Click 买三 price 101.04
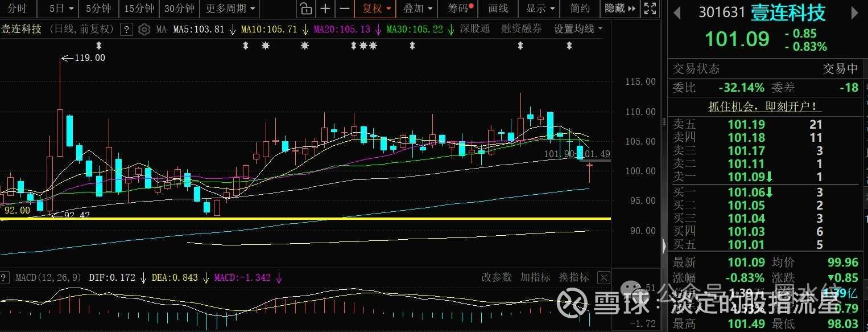The image size is (868, 332). tap(747, 219)
